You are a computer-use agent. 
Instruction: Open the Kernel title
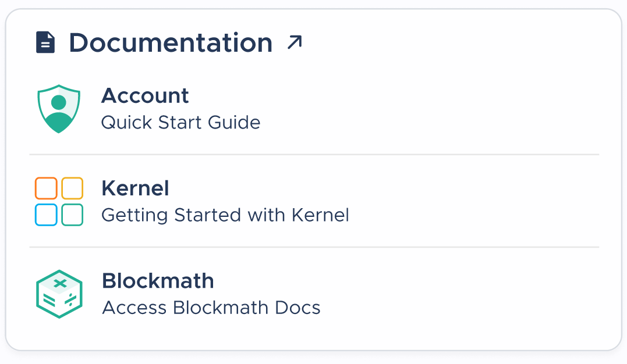coord(135,188)
